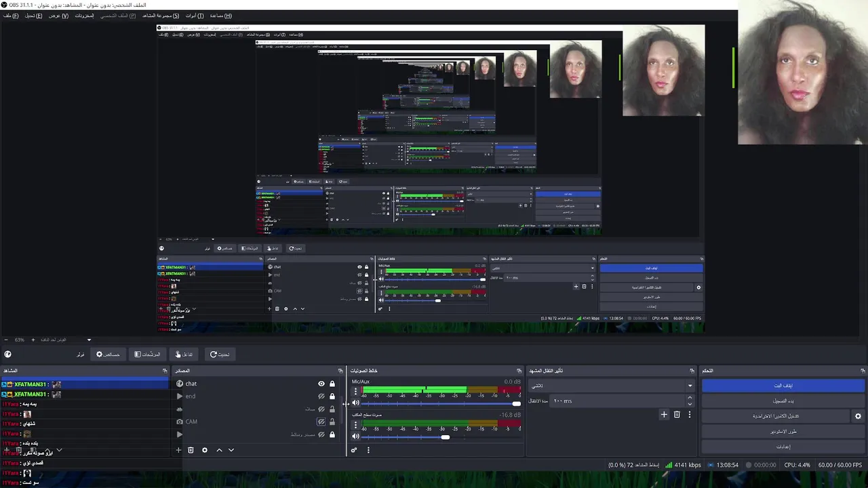Open the تحرير (E) Edit menu

pyautogui.click(x=33, y=16)
